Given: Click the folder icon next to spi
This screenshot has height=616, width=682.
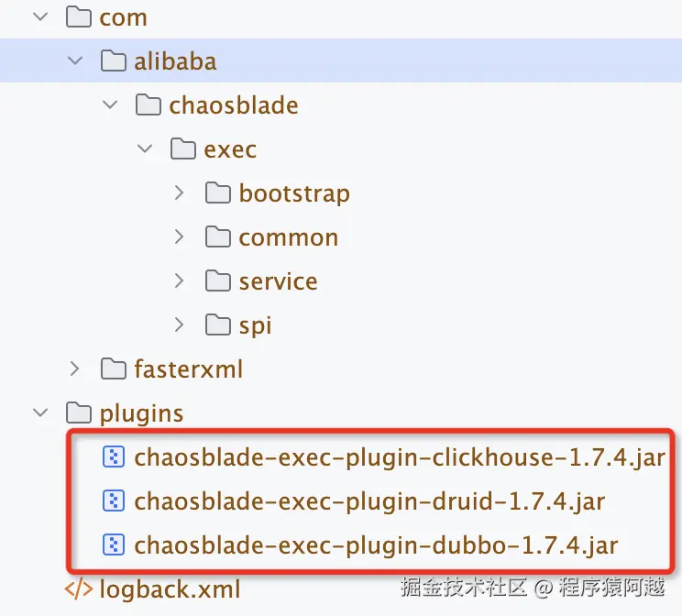Looking at the screenshot, I should click(x=218, y=325).
